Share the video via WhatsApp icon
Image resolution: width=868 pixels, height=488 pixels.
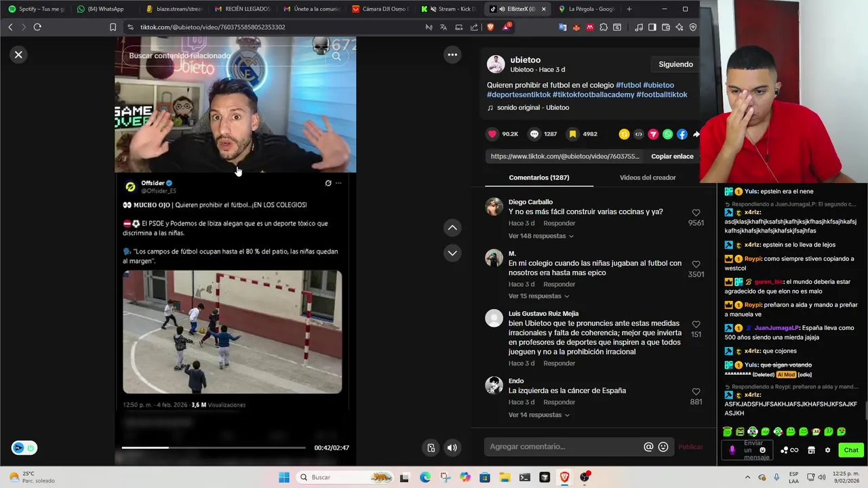pyautogui.click(x=667, y=134)
